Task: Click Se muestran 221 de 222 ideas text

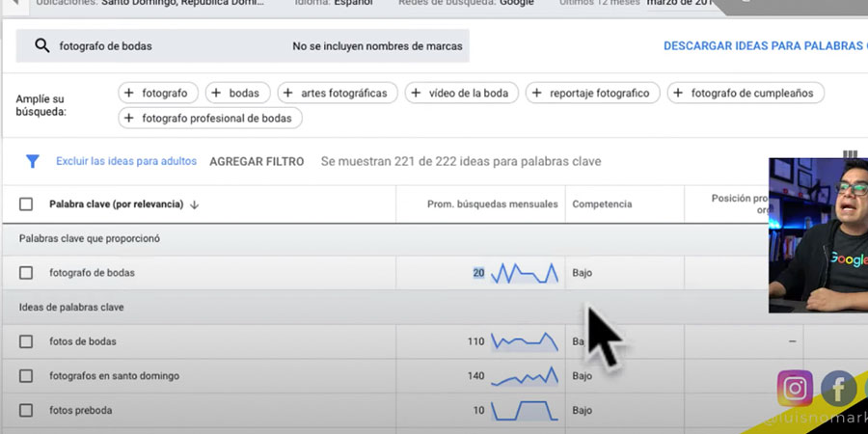Action: pyautogui.click(x=461, y=162)
